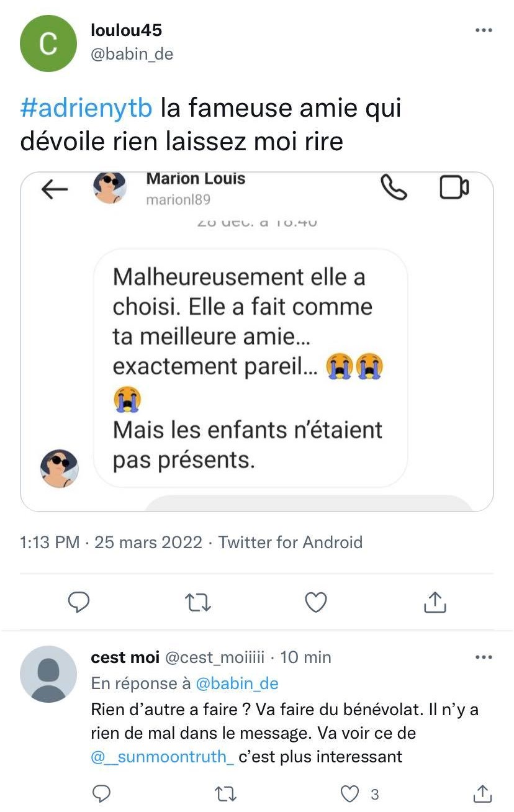This screenshot has height=812, width=514.
Task: Like the main tweet by loulou45
Action: (317, 601)
